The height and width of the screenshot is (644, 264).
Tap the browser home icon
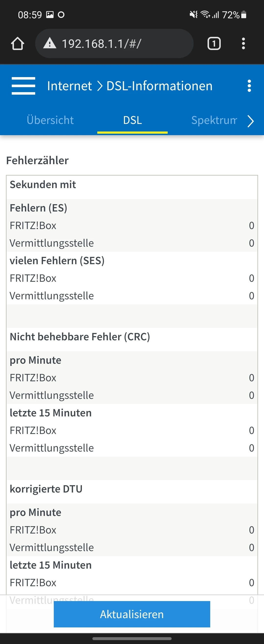[18, 43]
